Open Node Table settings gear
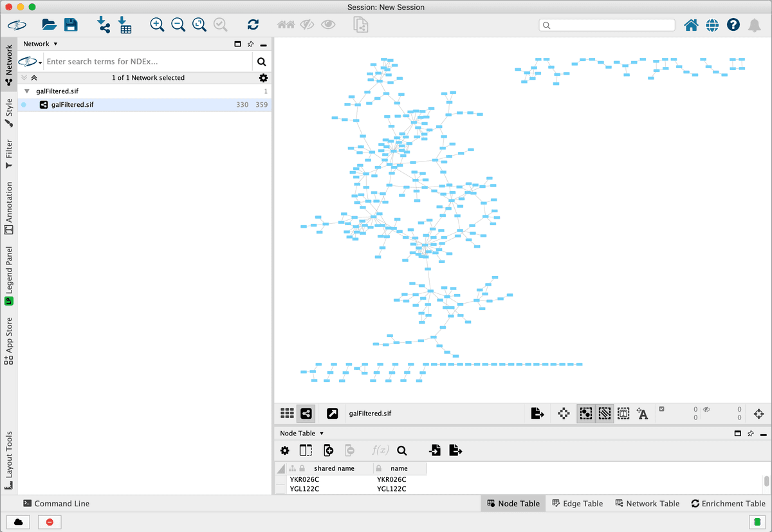772x532 pixels. click(x=284, y=451)
